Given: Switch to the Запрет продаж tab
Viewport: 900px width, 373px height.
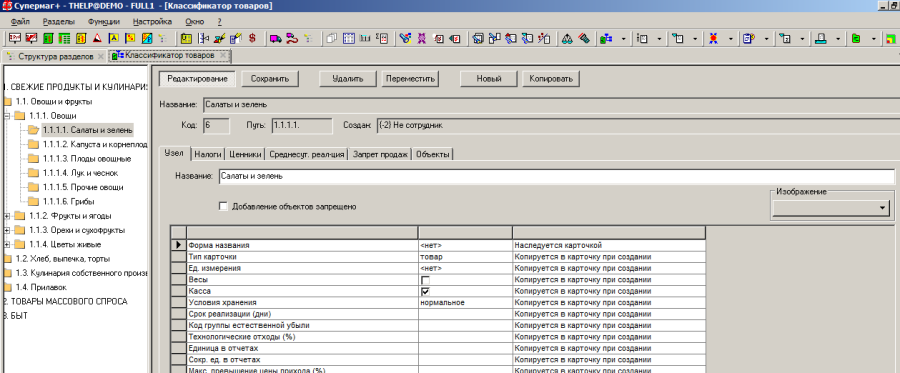Looking at the screenshot, I should pos(380,154).
